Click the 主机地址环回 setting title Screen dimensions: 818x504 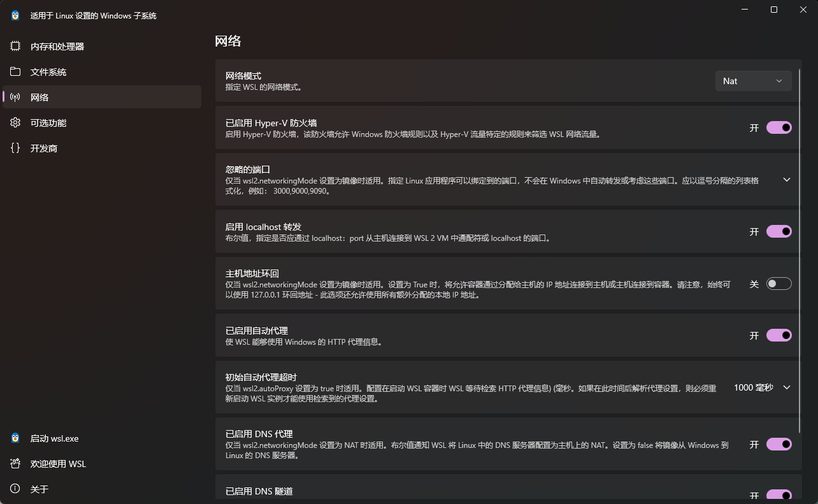(x=252, y=273)
